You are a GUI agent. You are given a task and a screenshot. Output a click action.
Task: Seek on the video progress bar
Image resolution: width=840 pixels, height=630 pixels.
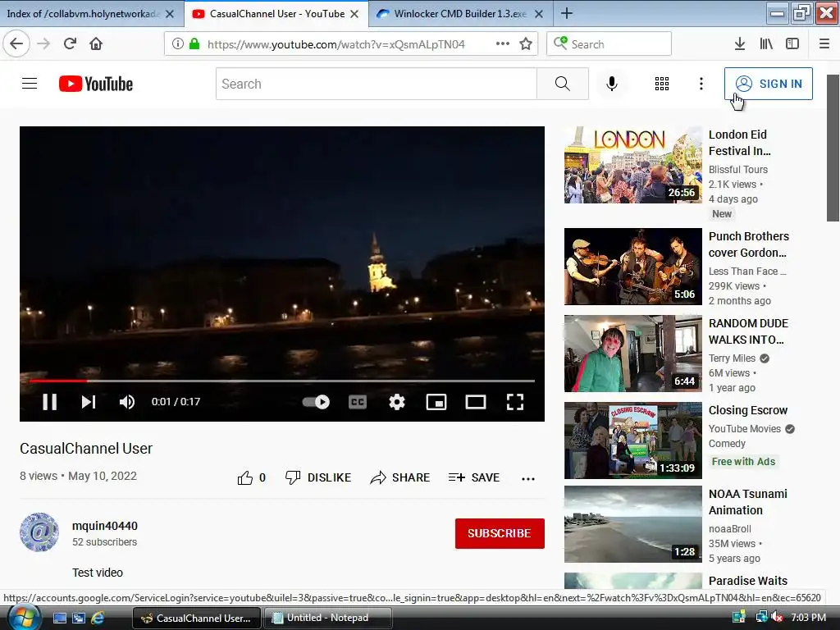point(282,381)
